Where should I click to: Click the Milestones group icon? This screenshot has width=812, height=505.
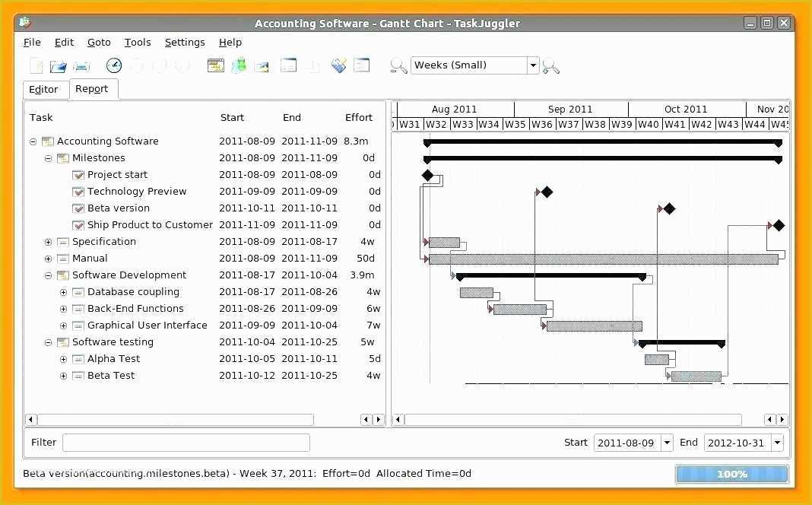(63, 158)
